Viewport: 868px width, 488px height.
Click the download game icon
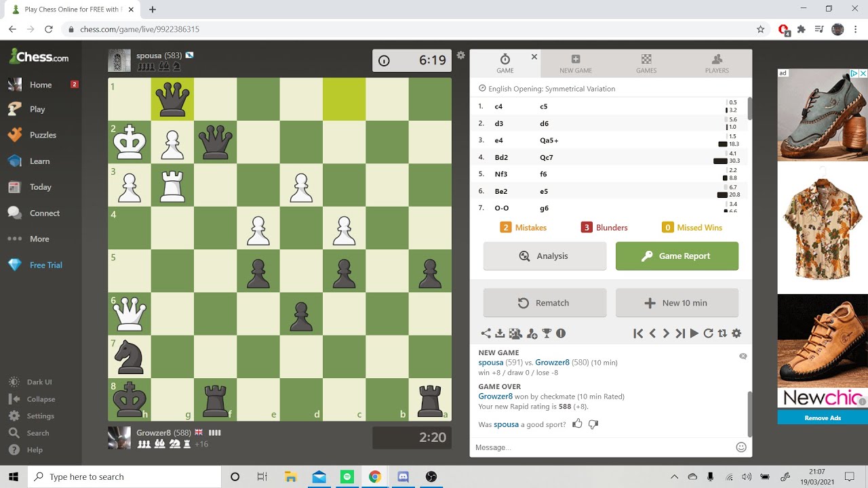coord(500,333)
